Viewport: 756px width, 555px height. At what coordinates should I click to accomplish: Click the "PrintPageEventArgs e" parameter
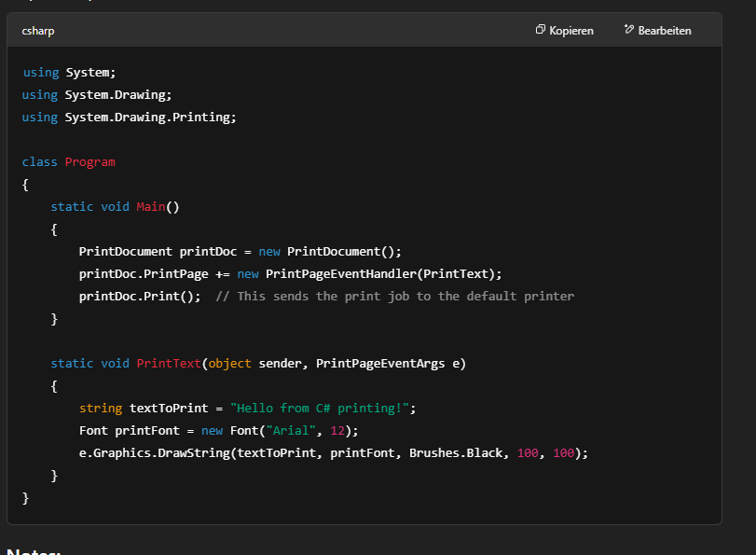click(389, 364)
